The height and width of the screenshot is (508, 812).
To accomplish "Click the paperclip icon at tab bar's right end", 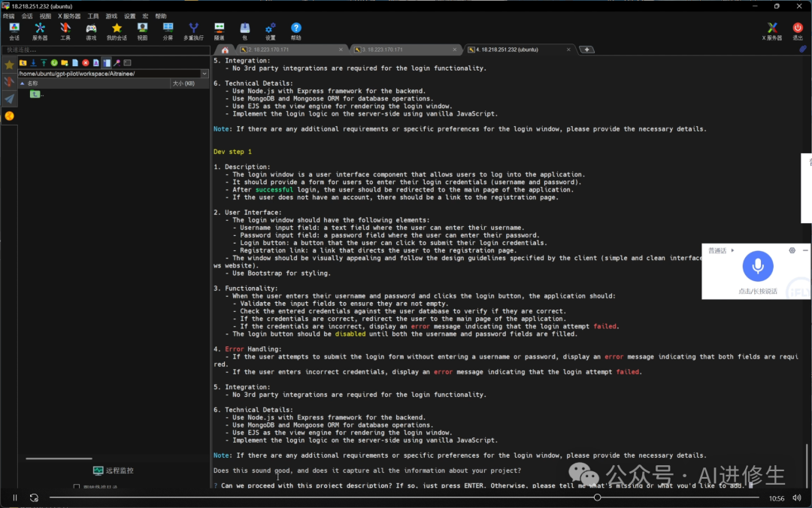I will (x=803, y=49).
